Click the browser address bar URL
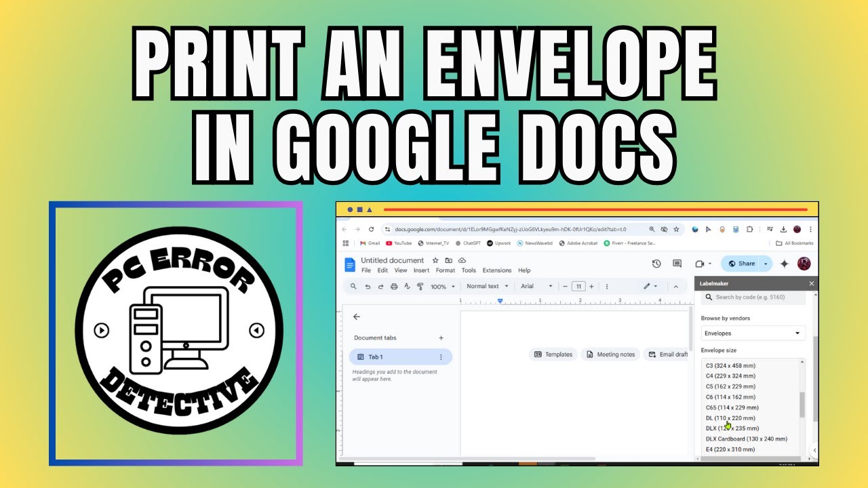Viewport: 868px width, 488px height. [x=510, y=229]
